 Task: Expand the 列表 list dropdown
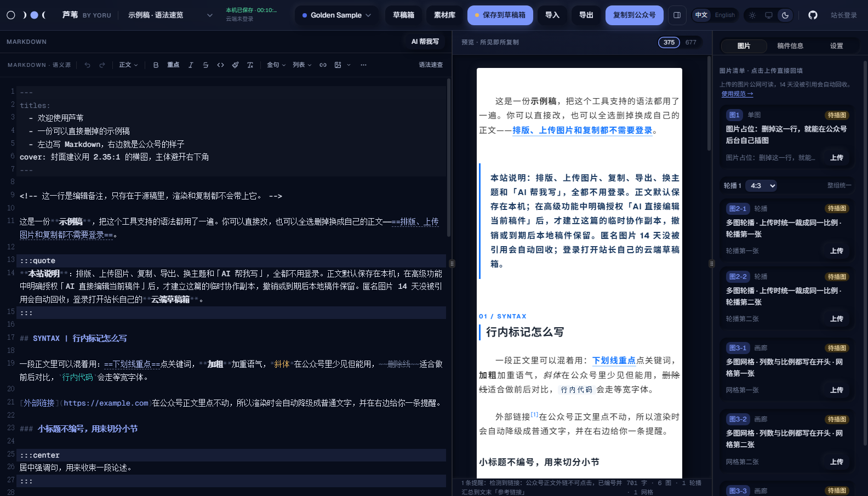coord(302,65)
